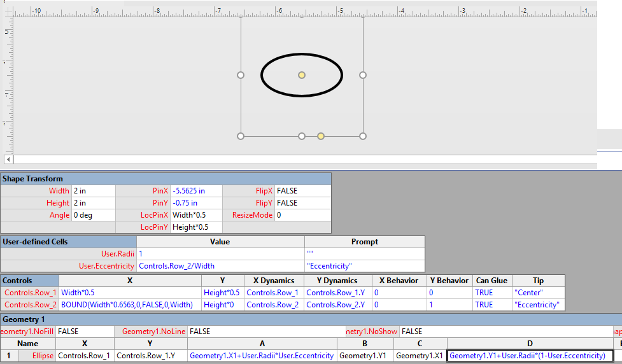622x364 pixels.
Task: Click the yellow center control handle in the ellipse
Action: pyautogui.click(x=302, y=75)
